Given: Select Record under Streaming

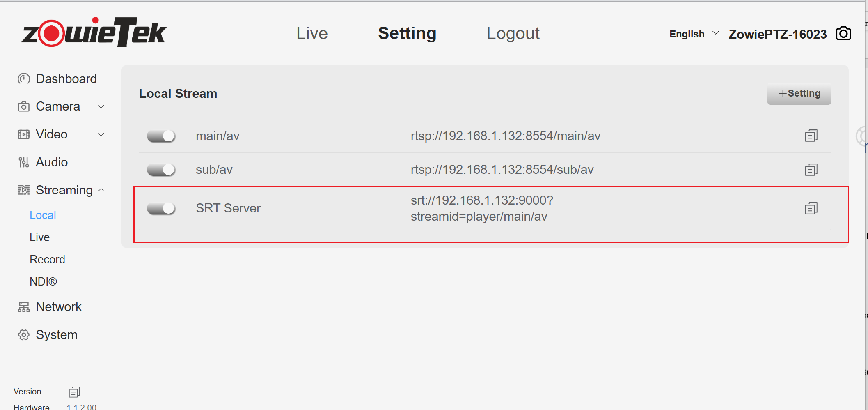Looking at the screenshot, I should (x=47, y=260).
